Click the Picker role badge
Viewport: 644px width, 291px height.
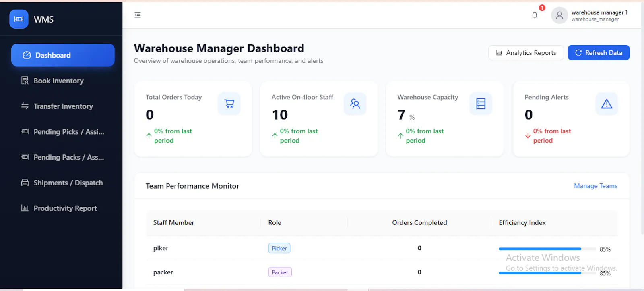point(279,248)
